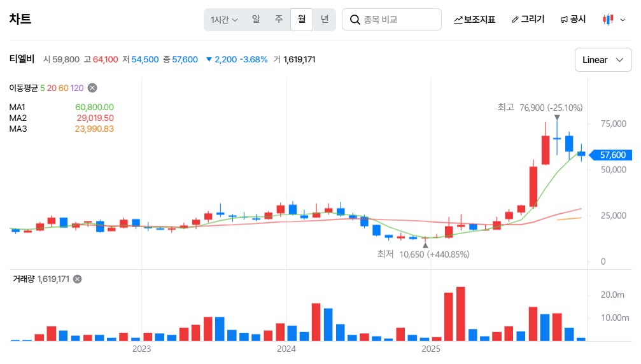Screen dimensions: 641x364
Task: Remove the 이동평균 indicator
Action: coord(92,88)
